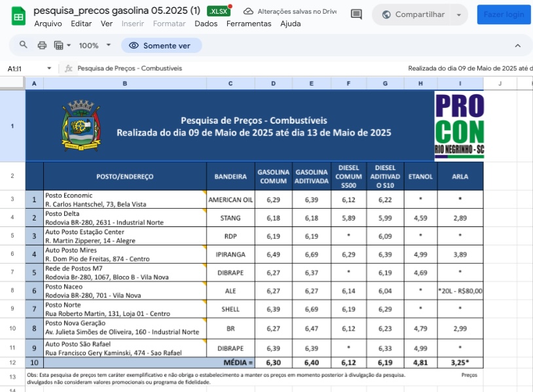Expand the Compartilhar dropdown arrow
This screenshot has width=533, height=392.
coord(458,14)
